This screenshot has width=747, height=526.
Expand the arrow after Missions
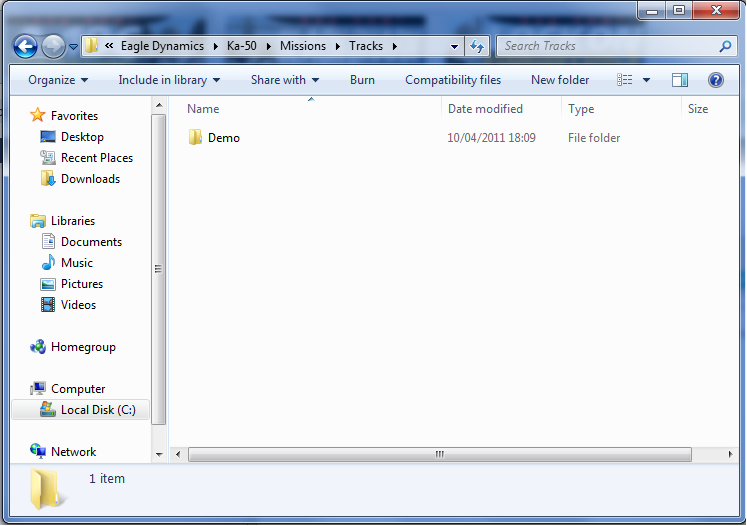(338, 46)
